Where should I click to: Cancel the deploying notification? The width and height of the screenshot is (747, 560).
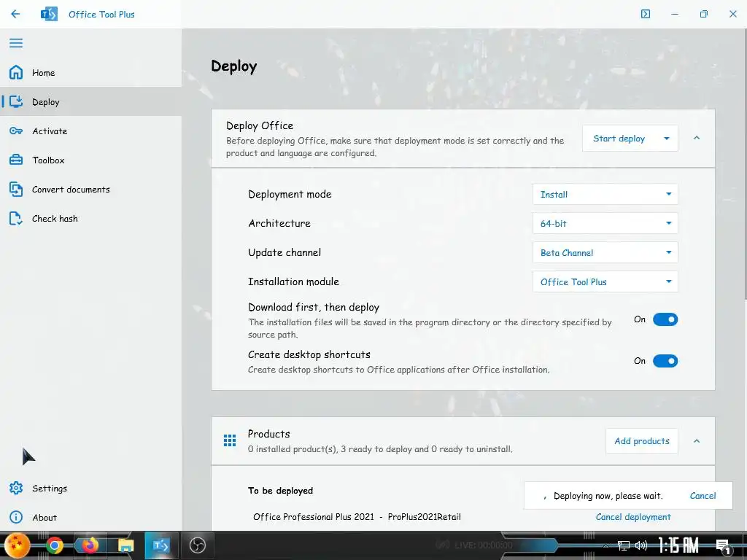[703, 496]
